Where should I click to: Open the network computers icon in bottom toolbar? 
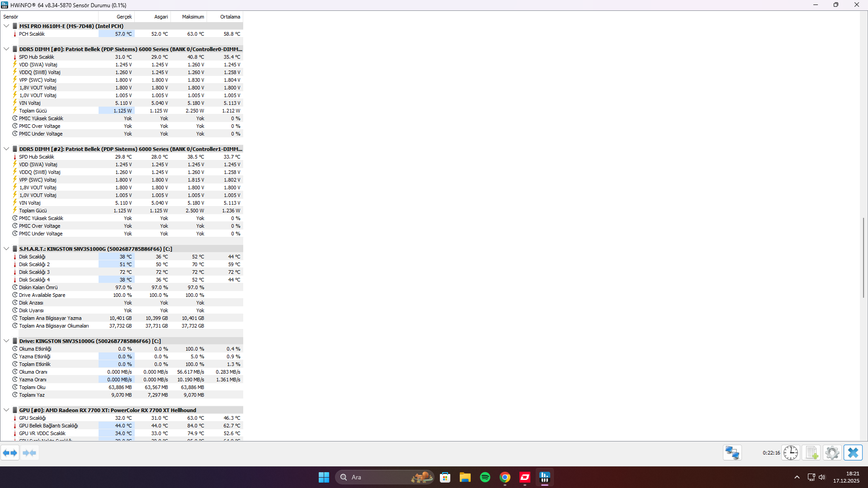(x=732, y=453)
